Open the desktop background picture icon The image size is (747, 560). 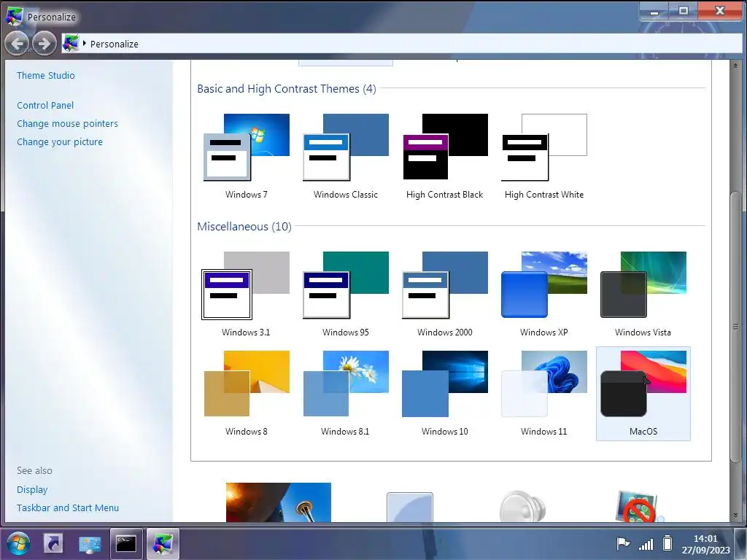(278, 502)
